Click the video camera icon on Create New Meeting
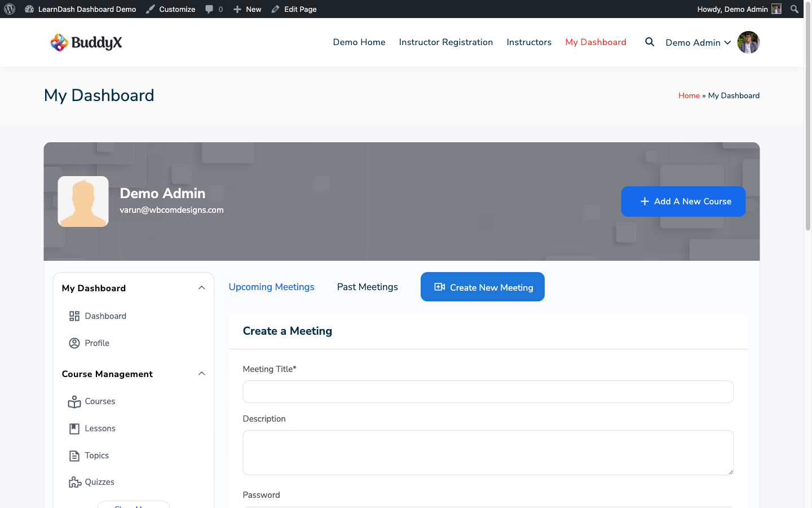812x508 pixels. click(x=439, y=287)
